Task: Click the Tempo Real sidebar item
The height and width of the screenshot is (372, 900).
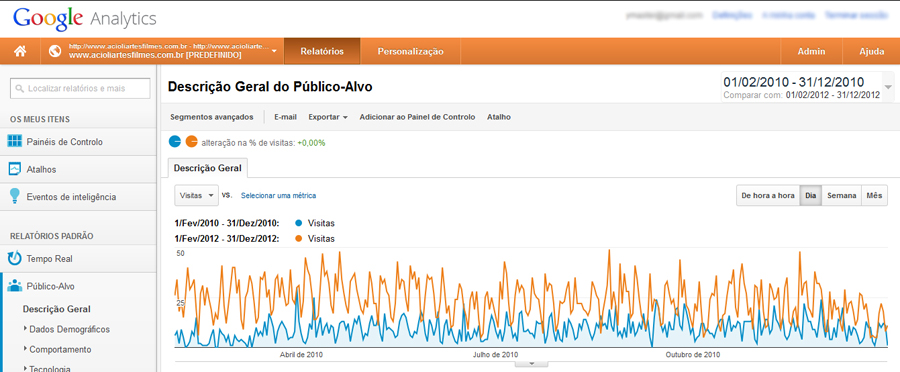Action: tap(78, 258)
